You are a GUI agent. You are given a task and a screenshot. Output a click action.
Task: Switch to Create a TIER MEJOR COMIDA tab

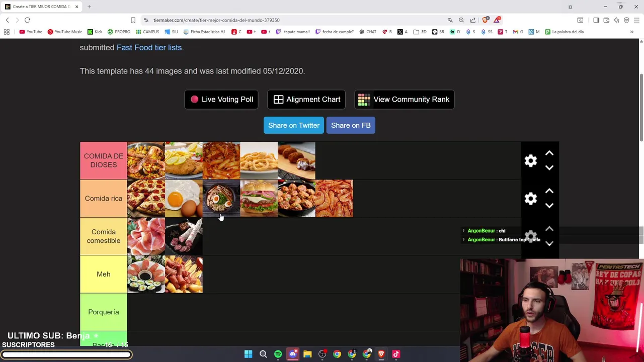[x=41, y=7]
